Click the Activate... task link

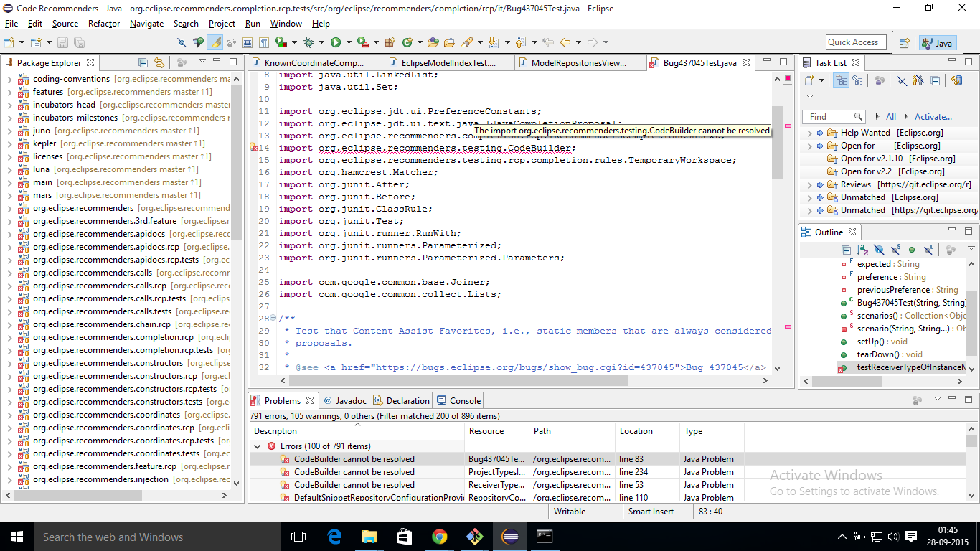point(933,117)
